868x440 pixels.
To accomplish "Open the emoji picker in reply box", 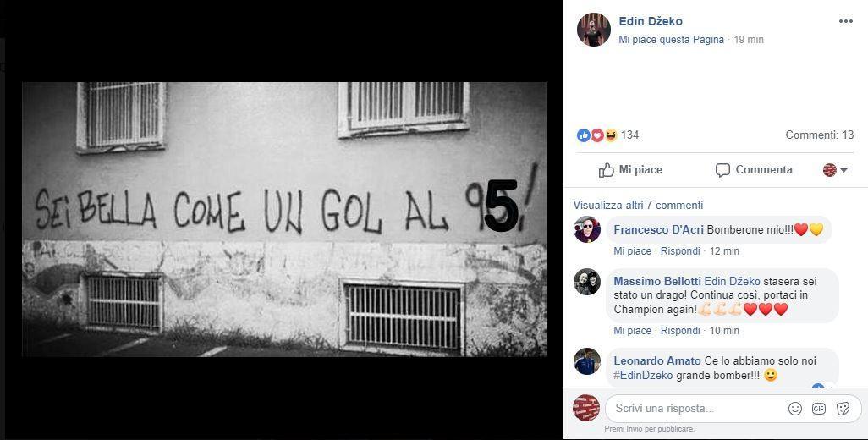I will pos(795,409).
